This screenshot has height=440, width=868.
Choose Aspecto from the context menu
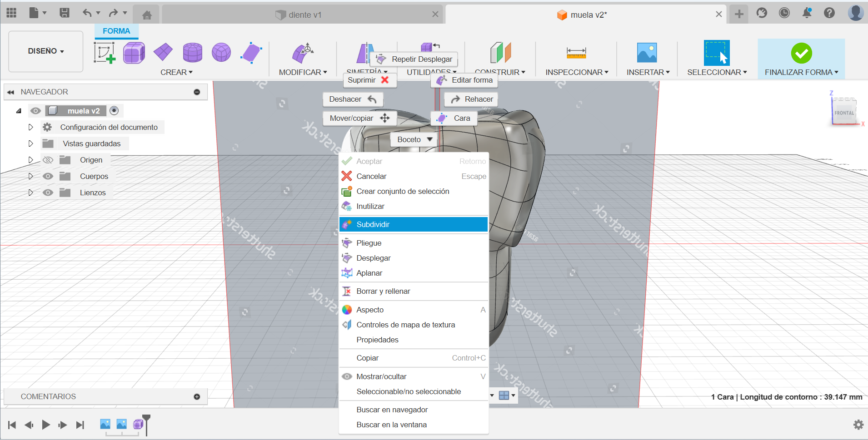pos(414,310)
